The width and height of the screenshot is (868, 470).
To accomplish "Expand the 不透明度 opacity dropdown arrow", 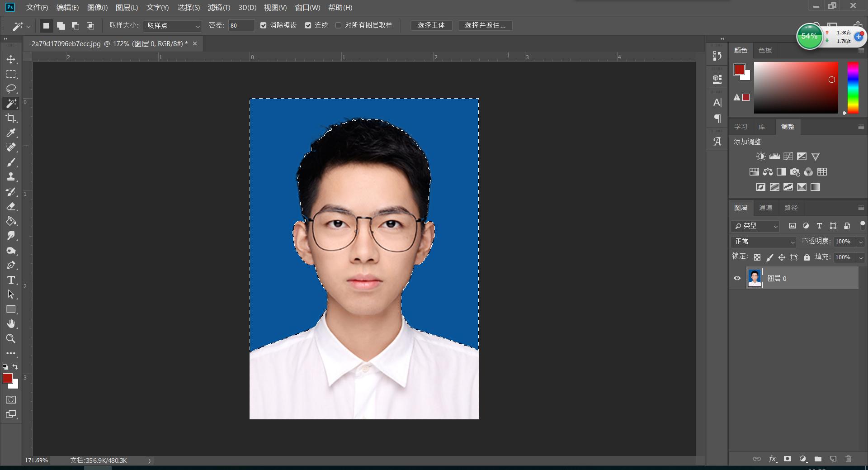I will [861, 242].
